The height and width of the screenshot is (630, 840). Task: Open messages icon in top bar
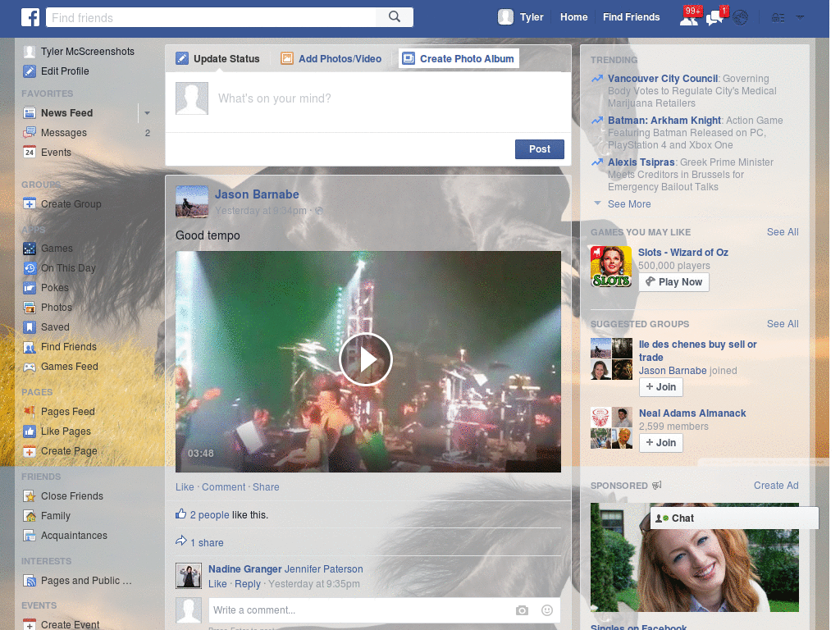715,18
